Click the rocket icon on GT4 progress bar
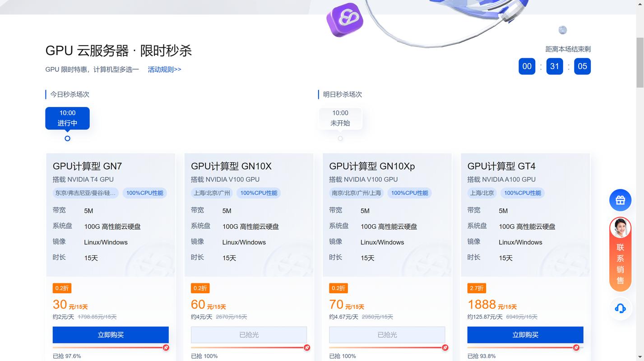Viewport: 644px width, 361px height. (576, 347)
